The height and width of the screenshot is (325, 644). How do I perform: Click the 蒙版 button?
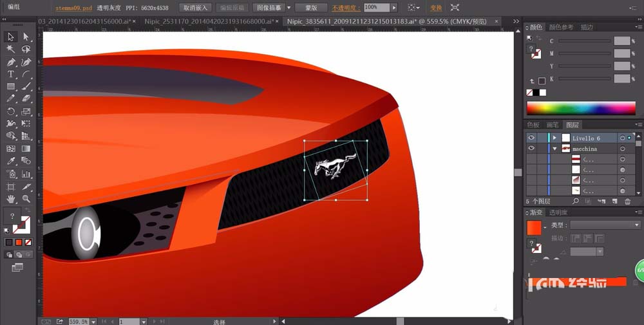click(311, 7)
